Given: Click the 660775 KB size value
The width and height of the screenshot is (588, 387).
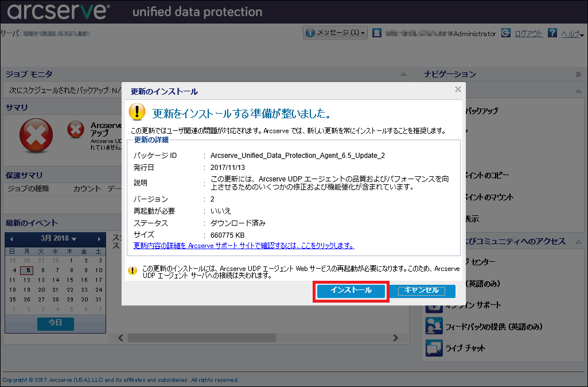Looking at the screenshot, I should point(228,235).
